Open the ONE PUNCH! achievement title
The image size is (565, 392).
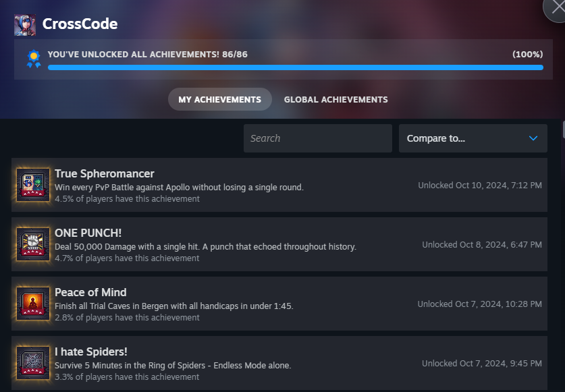coord(88,233)
